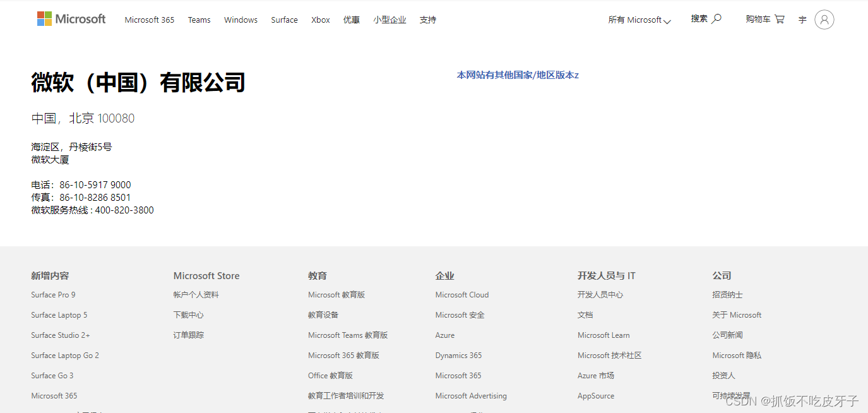Click the Azure 市场 link
Image resolution: width=868 pixels, height=413 pixels.
[596, 376]
